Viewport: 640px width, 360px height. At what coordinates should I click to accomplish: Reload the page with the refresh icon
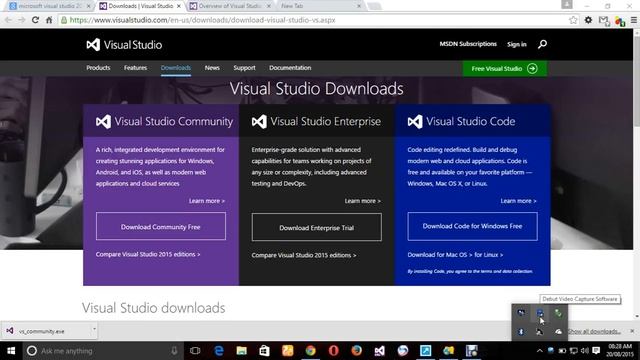pos(35,20)
